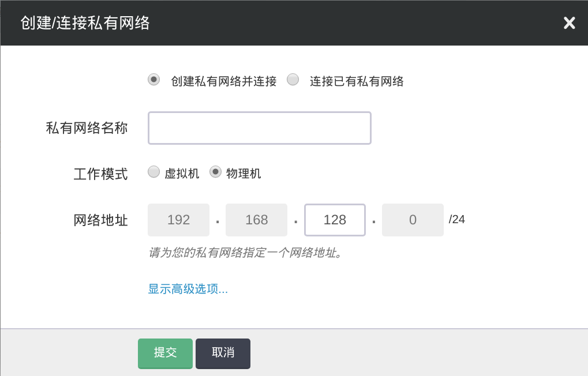Click the 创建/连接私有网络 dialog title
The width and height of the screenshot is (588, 376).
tap(85, 23)
